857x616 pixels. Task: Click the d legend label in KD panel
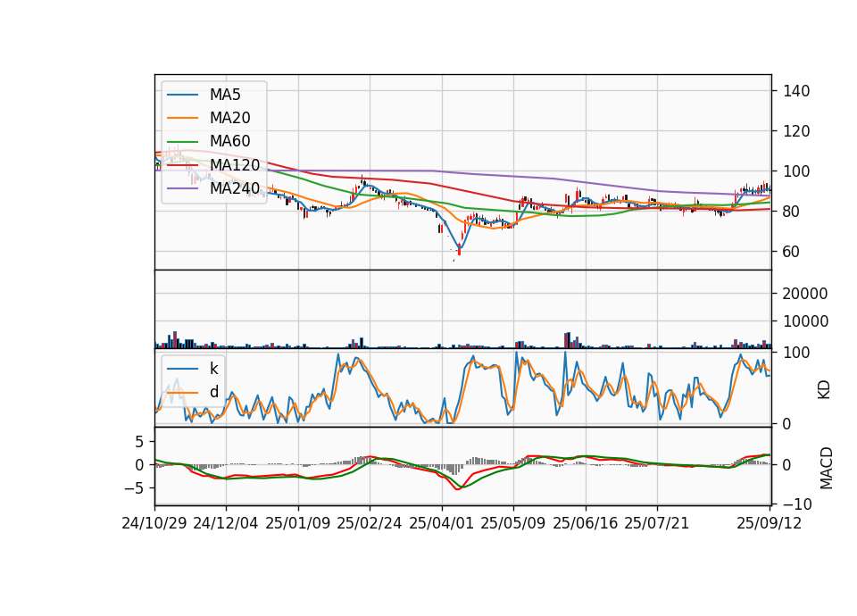tap(213, 392)
